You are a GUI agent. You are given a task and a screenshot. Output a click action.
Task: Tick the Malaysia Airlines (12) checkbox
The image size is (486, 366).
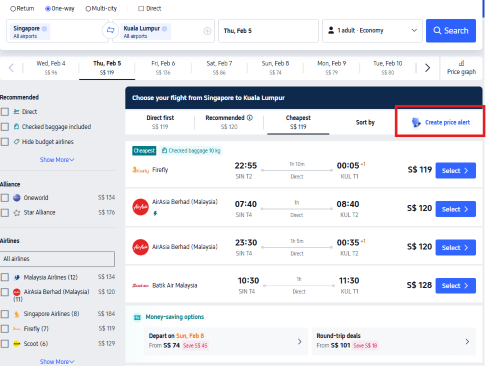(5, 277)
